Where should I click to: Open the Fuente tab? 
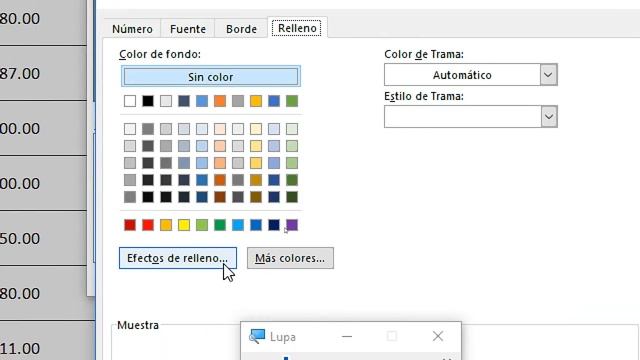pos(188,29)
